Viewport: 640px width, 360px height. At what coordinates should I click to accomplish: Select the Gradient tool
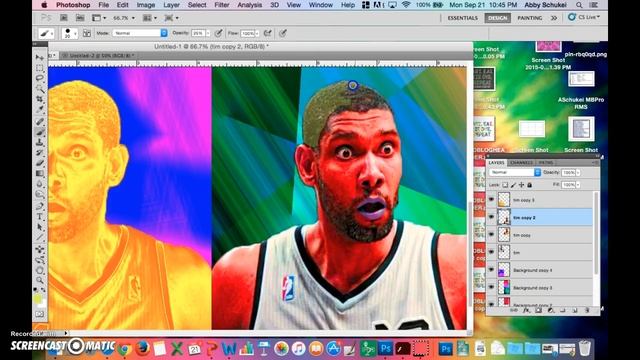pos(40,173)
